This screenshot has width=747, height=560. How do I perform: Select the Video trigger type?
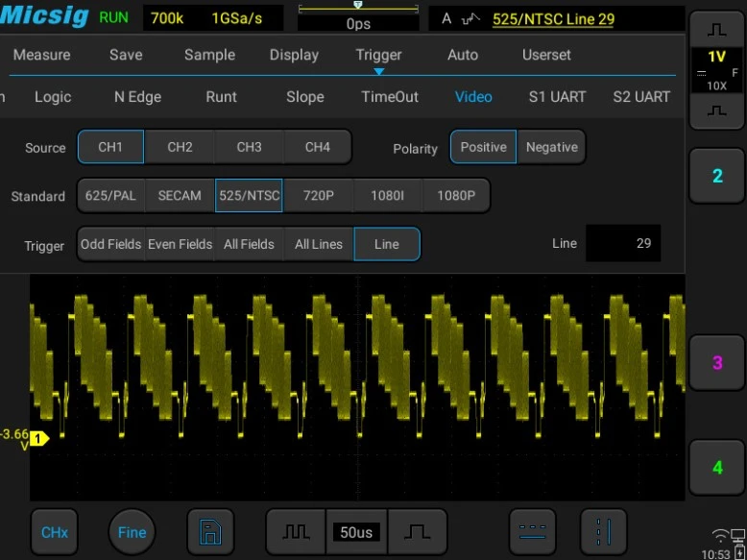point(473,97)
